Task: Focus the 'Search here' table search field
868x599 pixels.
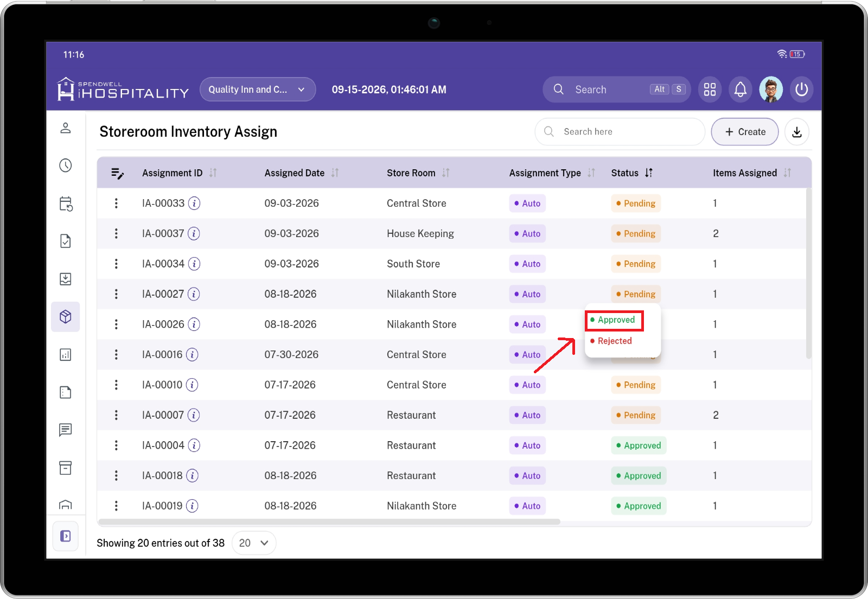Action: click(620, 132)
